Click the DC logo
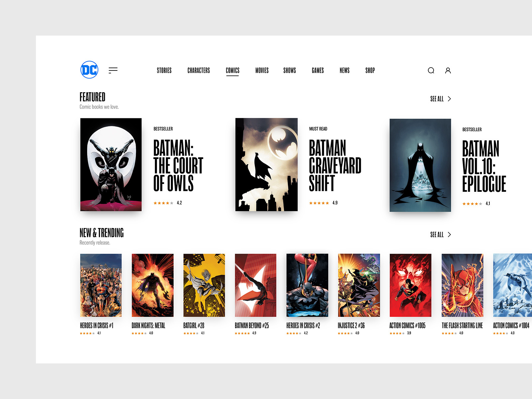 coord(88,69)
